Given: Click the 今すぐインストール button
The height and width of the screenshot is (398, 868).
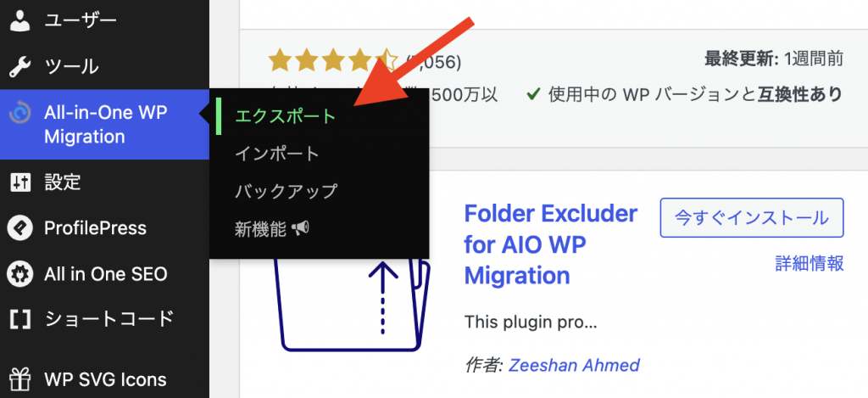Looking at the screenshot, I should (752, 218).
